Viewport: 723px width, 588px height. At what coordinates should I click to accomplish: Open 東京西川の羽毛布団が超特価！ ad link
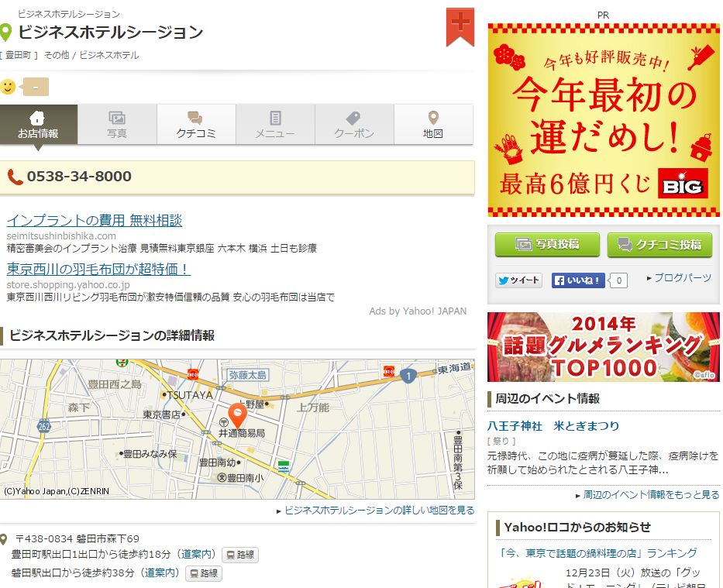98,269
